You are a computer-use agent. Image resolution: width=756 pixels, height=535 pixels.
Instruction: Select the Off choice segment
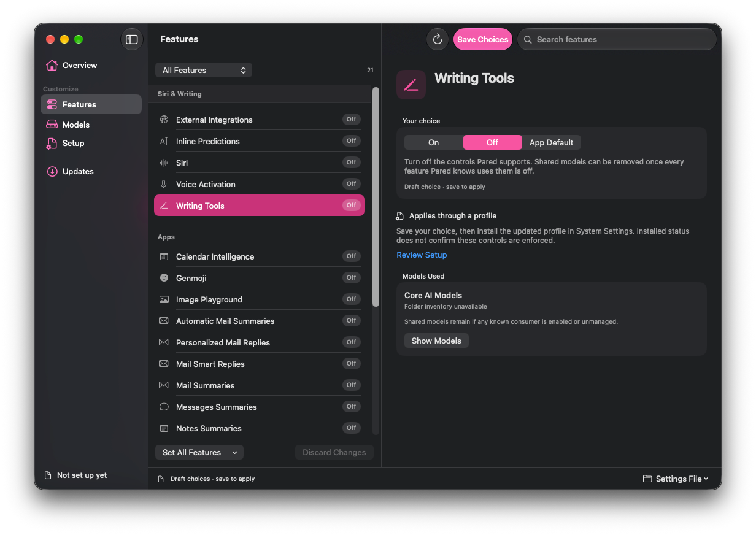pos(493,142)
